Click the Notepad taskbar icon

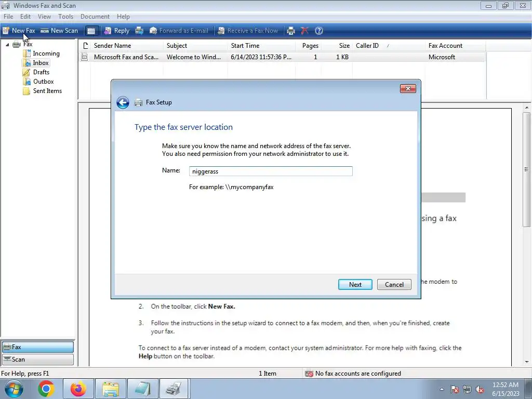click(143, 389)
